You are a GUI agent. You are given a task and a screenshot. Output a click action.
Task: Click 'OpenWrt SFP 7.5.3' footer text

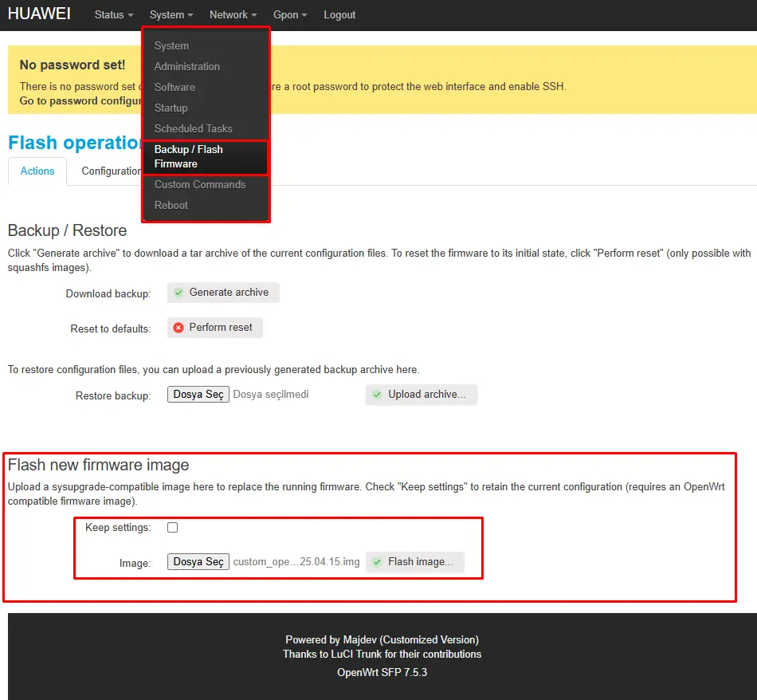pyautogui.click(x=382, y=672)
